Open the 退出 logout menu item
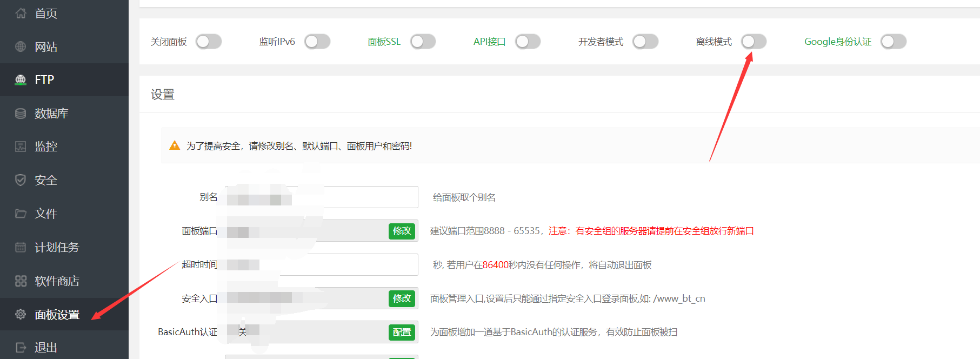The image size is (980, 359). pyautogui.click(x=45, y=348)
